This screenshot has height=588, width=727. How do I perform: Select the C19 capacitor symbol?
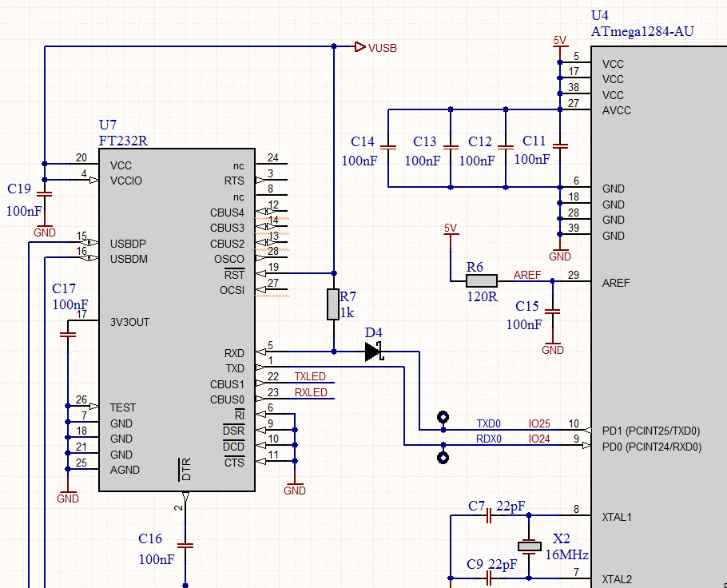pyautogui.click(x=45, y=194)
